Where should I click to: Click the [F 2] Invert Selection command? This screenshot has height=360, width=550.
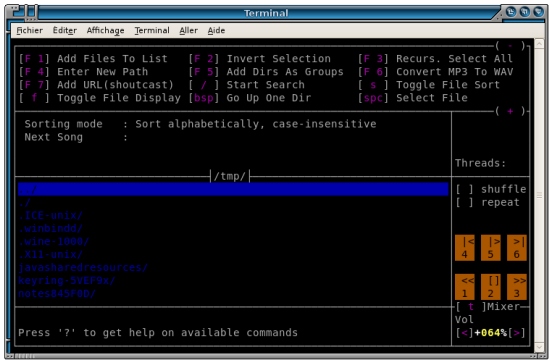coord(260,59)
